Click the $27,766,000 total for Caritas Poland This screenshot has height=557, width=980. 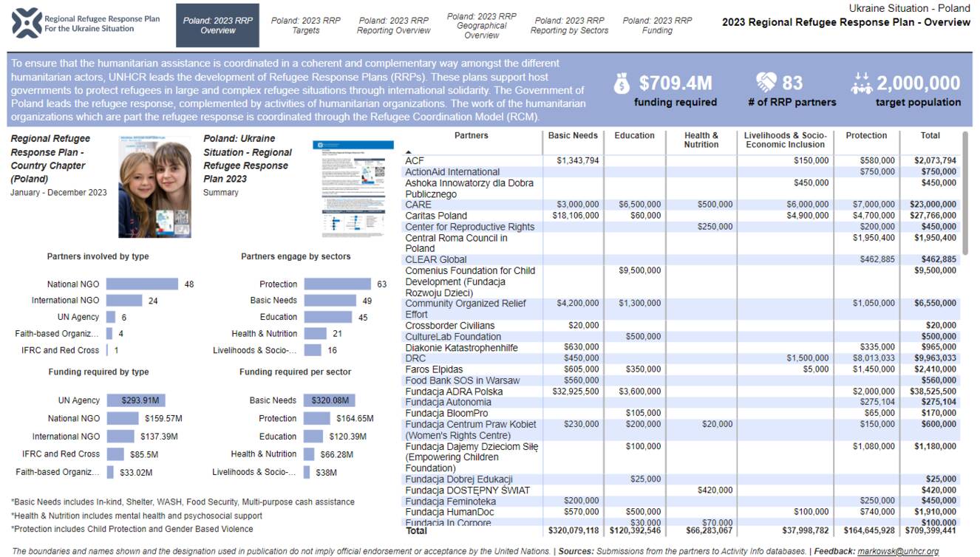click(x=935, y=216)
